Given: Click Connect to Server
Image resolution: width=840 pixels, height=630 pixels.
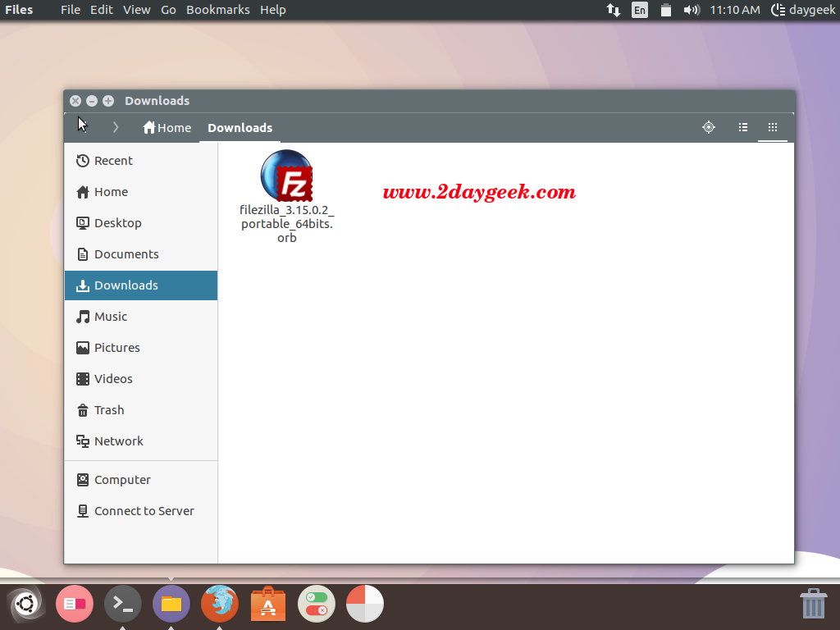Looking at the screenshot, I should coord(141,510).
